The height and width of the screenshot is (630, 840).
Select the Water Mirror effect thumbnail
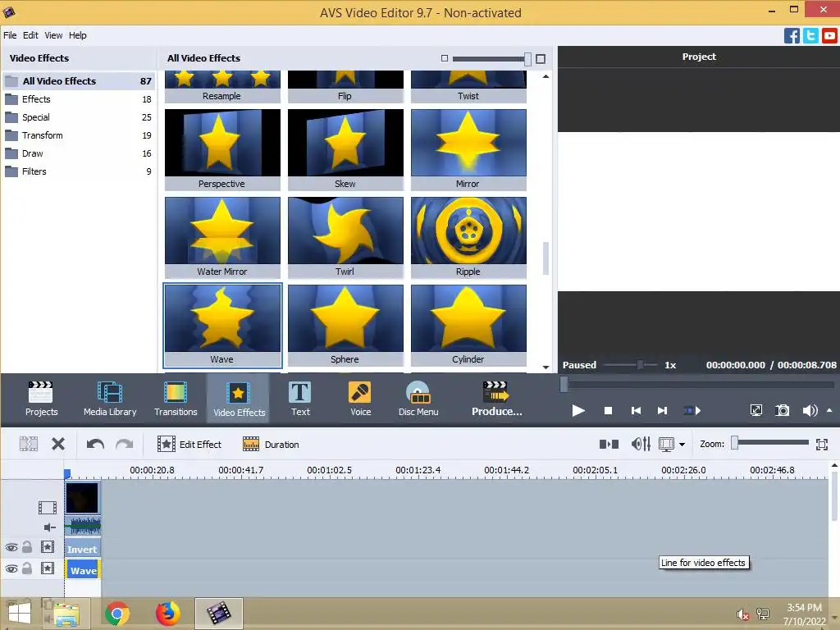222,237
